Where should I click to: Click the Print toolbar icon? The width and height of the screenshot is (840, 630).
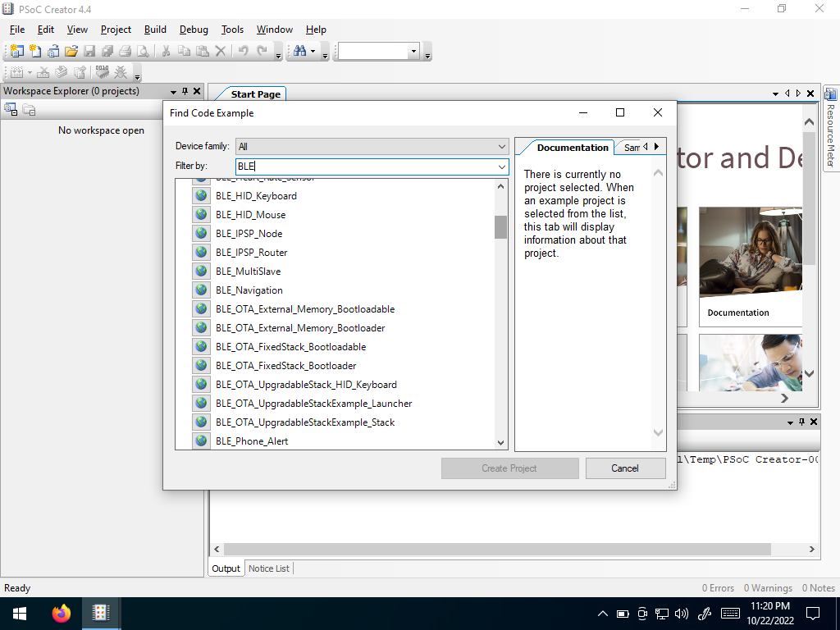coord(125,51)
